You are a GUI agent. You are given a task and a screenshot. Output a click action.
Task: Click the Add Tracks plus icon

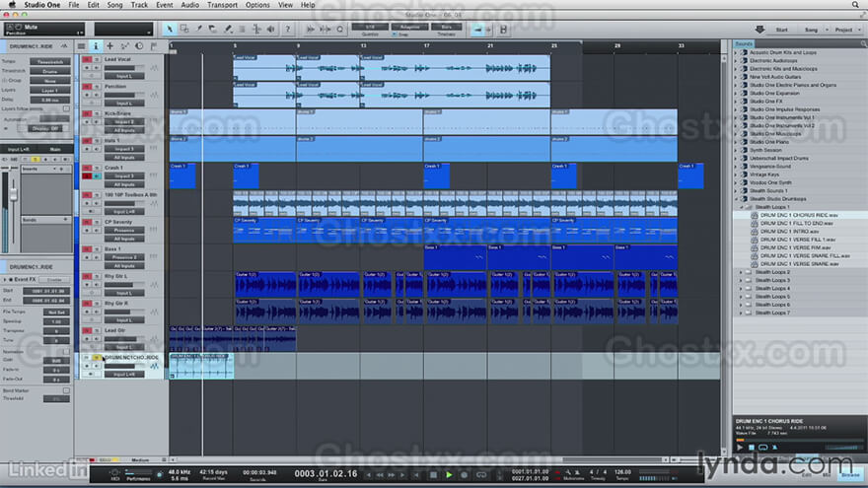109,46
